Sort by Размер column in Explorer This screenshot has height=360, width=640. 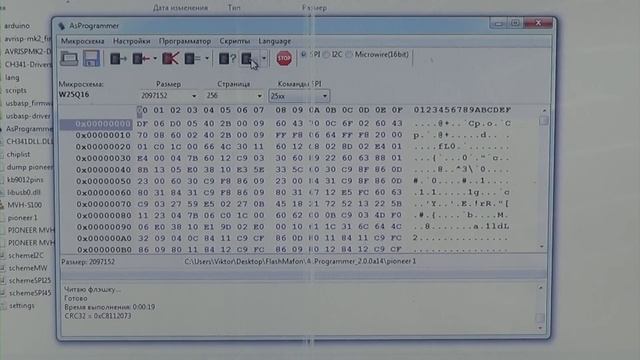click(x=314, y=8)
